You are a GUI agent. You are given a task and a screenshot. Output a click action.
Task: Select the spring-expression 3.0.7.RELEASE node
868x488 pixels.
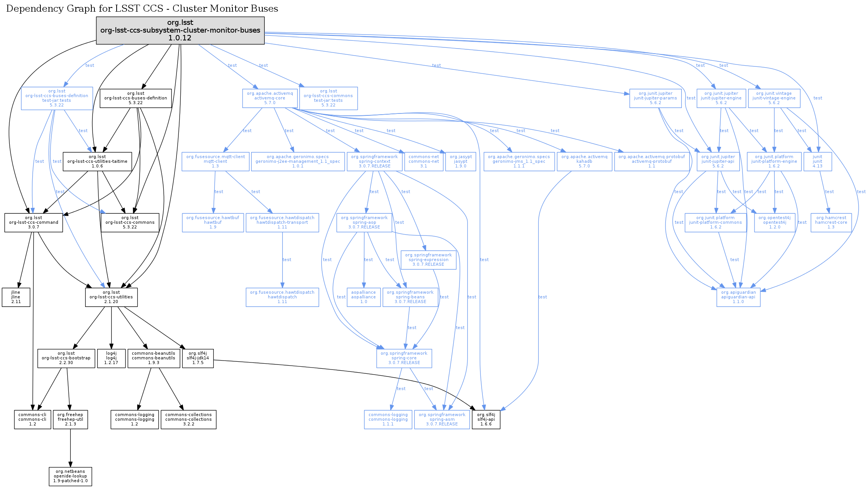click(428, 260)
